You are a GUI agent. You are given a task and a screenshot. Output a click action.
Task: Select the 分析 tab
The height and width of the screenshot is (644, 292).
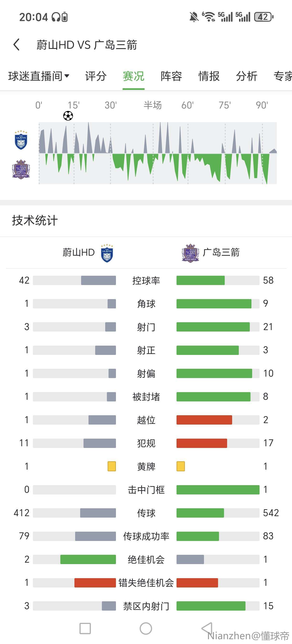pos(247,76)
